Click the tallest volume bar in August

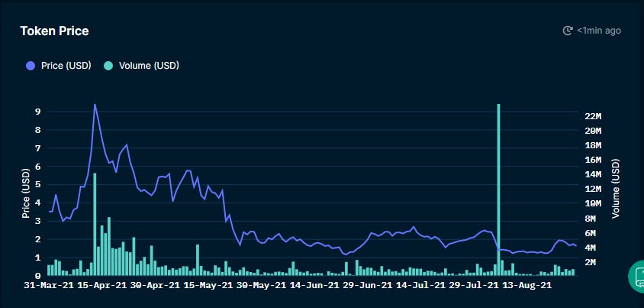point(498,190)
